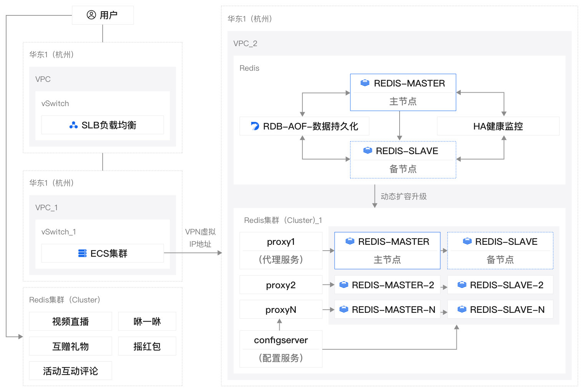This screenshot has height=392, width=584.
Task: Click the configserver 配置服务 box
Action: coord(281,349)
